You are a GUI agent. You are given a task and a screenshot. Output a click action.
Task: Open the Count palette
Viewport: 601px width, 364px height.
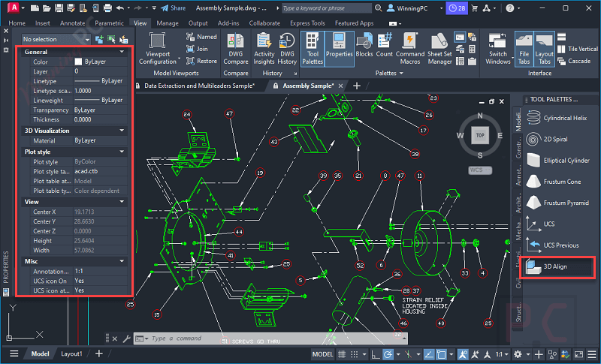point(385,45)
